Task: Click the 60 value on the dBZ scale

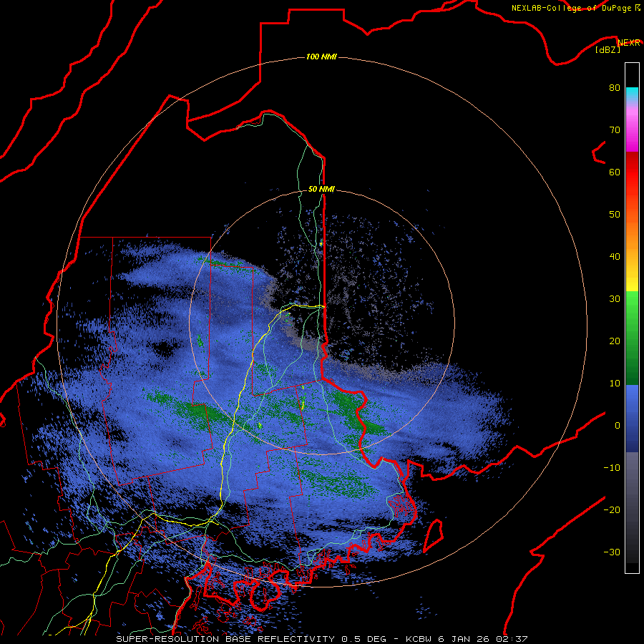Action: (615, 172)
